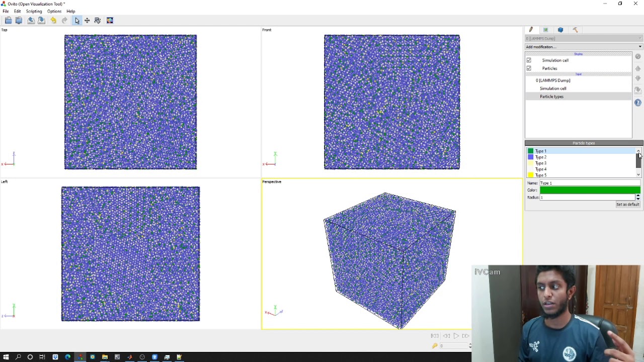The height and width of the screenshot is (362, 644).
Task: Open Microsoft Edge from the taskbar
Action: [67, 357]
